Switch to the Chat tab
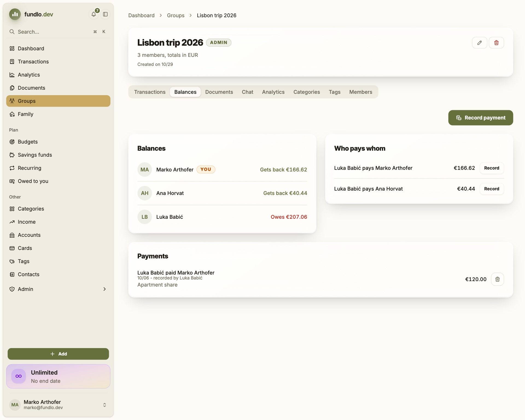The width and height of the screenshot is (525, 420). point(247,92)
